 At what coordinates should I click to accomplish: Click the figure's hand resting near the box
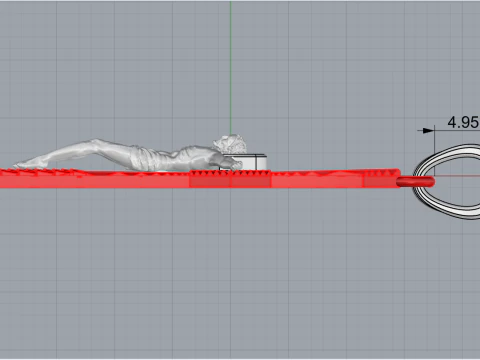[235, 165]
